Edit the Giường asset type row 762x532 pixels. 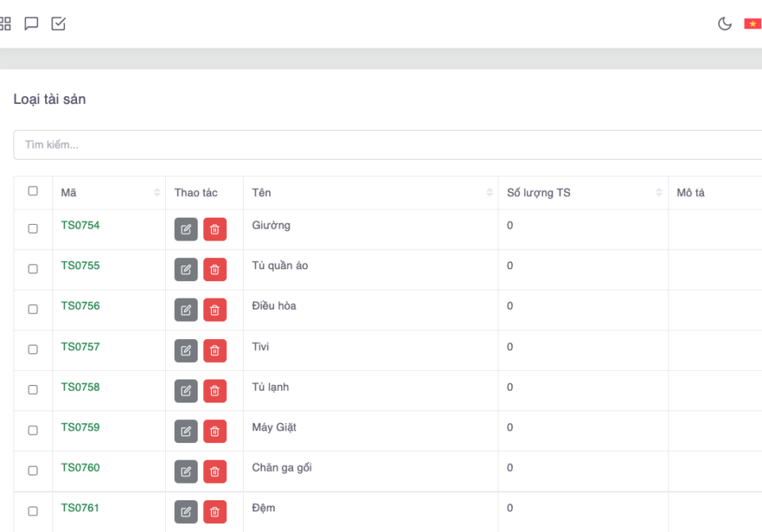point(186,229)
